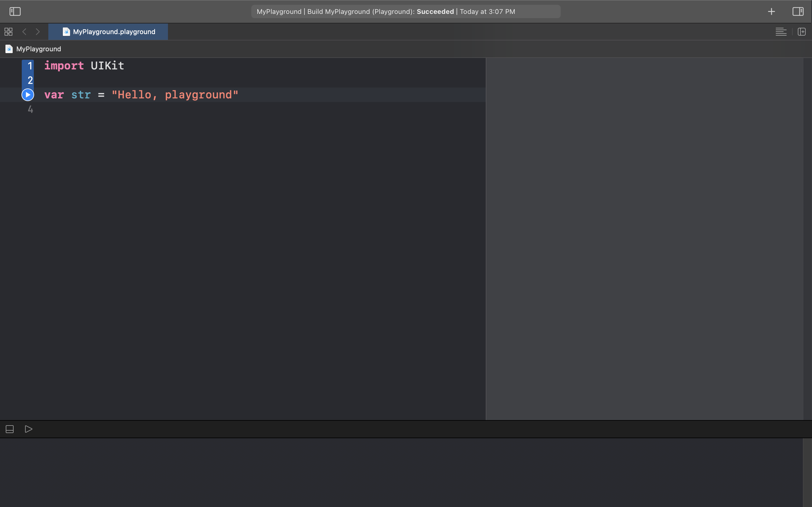The height and width of the screenshot is (507, 812).
Task: Add an editor on the right
Action: coord(802,32)
